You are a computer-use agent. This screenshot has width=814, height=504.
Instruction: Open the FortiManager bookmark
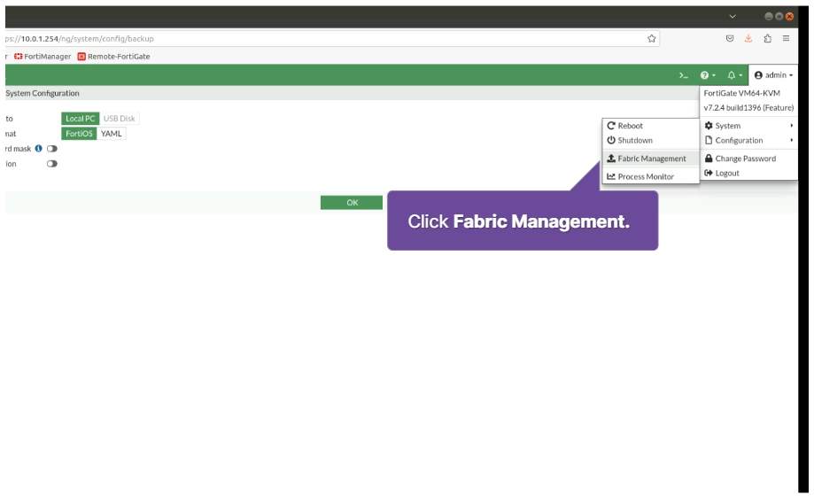[43, 56]
